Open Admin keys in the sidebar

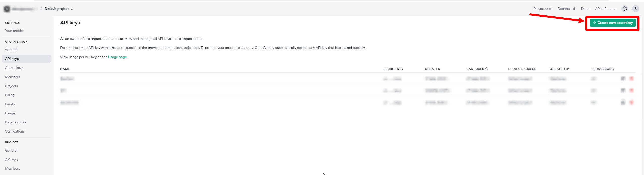tap(14, 68)
